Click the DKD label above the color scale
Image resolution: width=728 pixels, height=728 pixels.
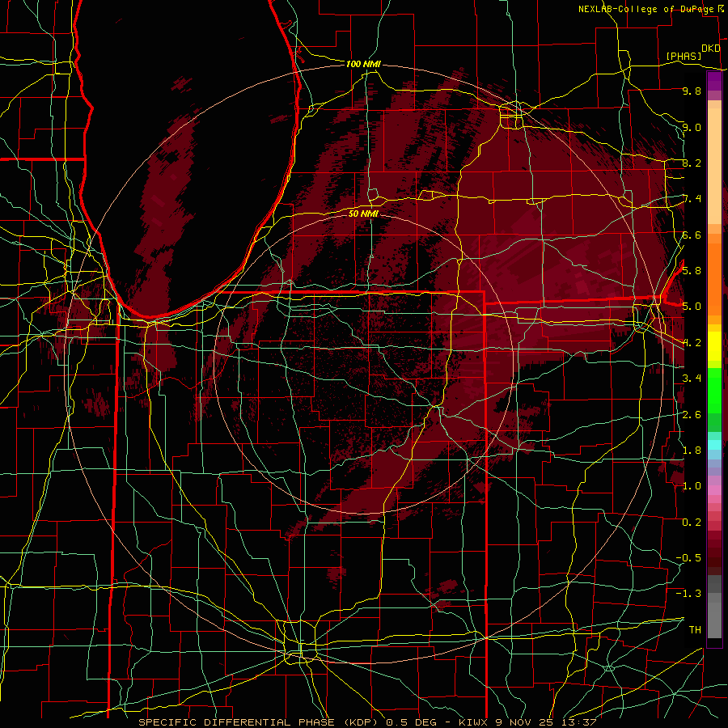711,49
